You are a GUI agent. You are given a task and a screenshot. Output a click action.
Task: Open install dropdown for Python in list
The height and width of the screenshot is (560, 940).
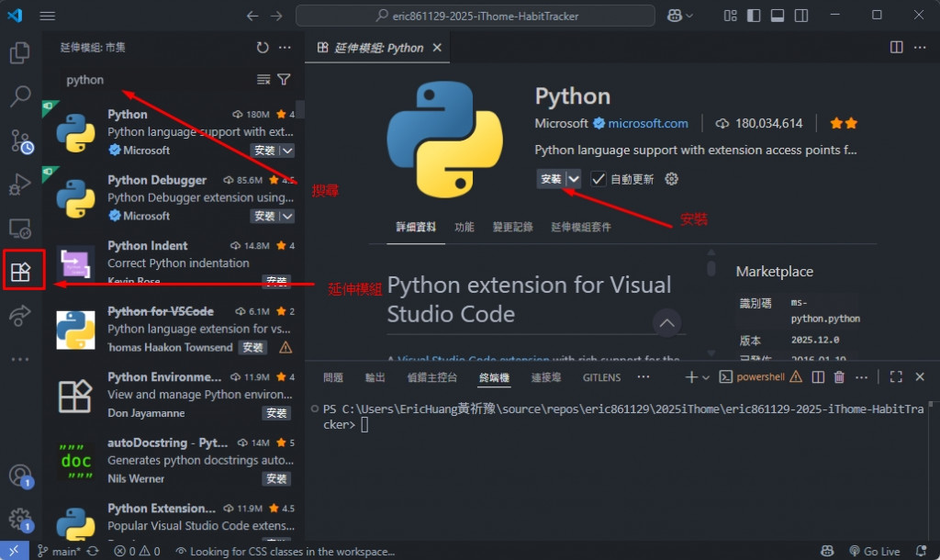pos(287,151)
